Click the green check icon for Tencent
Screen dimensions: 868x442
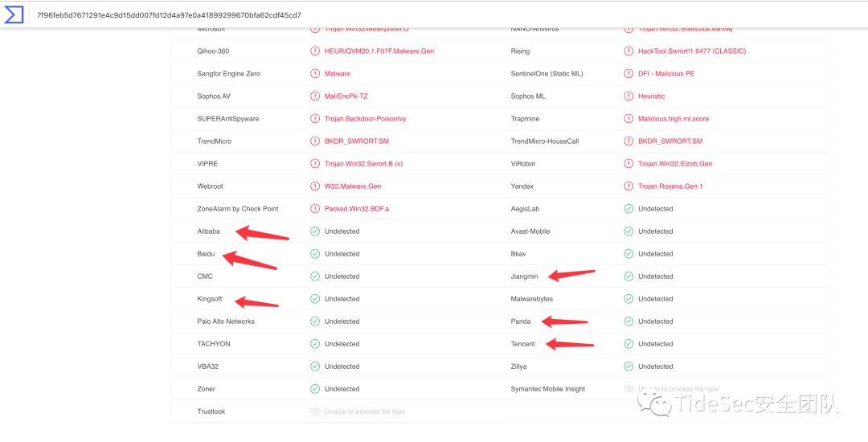coord(629,344)
